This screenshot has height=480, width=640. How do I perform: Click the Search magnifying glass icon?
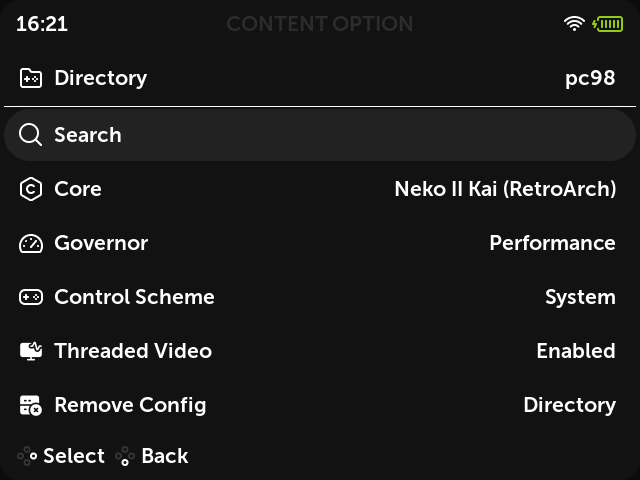[x=31, y=135]
